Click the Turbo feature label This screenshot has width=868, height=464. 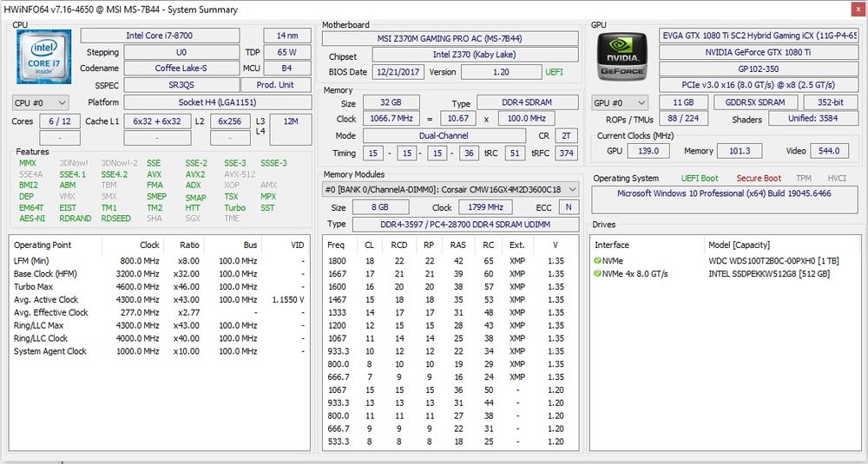[234, 208]
